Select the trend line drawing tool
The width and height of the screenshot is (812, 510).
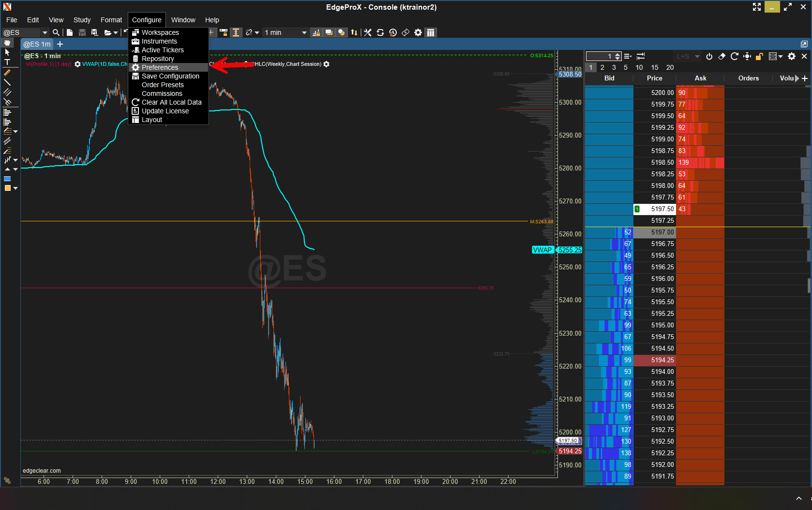point(7,82)
